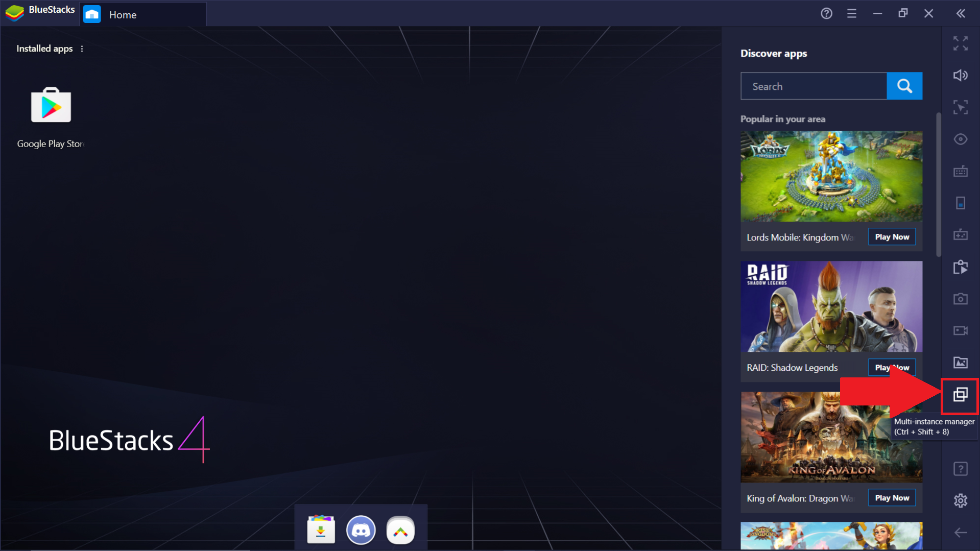Screen dimensions: 980x551
Task: Click the blue search magnifier button
Action: (x=904, y=86)
